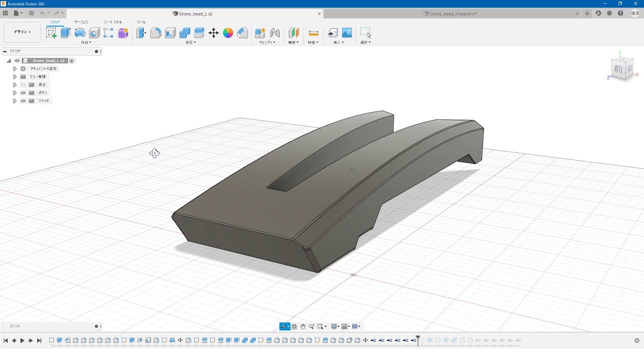Select the window Select tool

click(366, 33)
